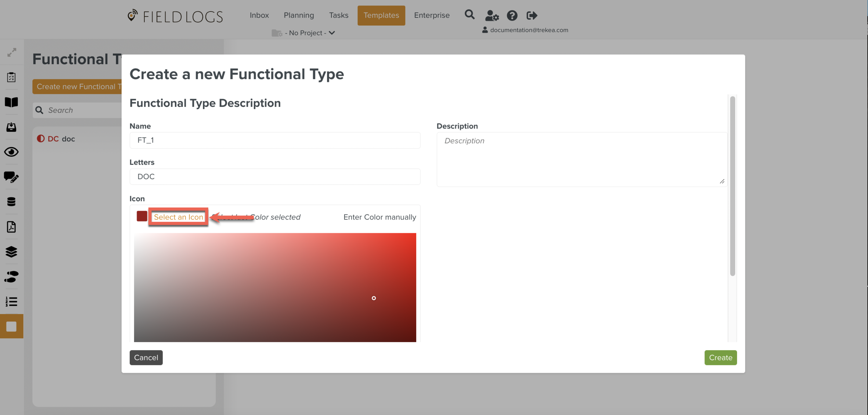Click the database sidebar icon
Image resolution: width=868 pixels, height=415 pixels.
(11, 202)
